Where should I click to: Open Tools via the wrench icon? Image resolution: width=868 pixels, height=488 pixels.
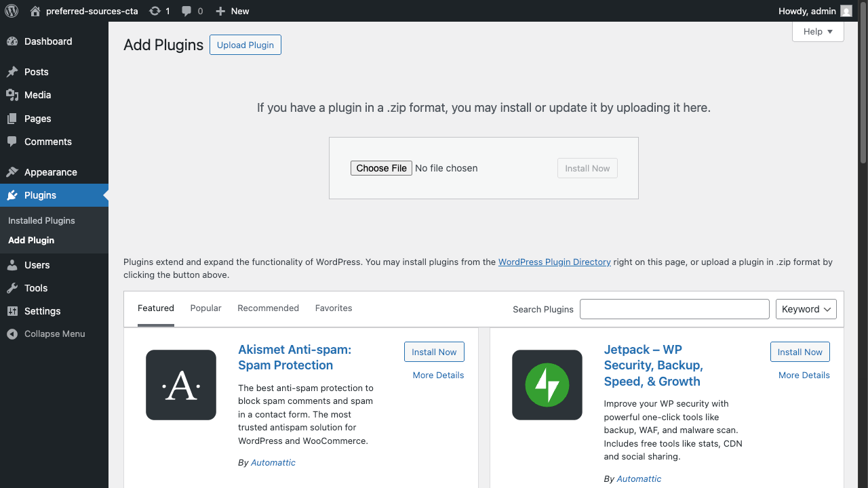click(14, 288)
